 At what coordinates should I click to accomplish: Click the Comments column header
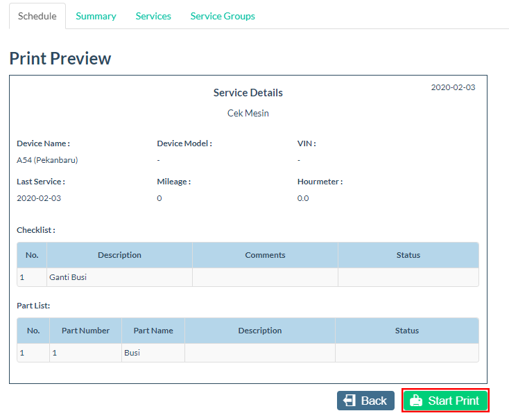click(x=265, y=255)
